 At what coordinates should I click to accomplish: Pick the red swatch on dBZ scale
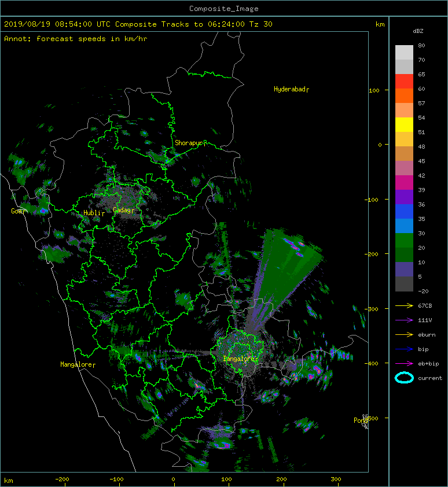click(x=404, y=82)
